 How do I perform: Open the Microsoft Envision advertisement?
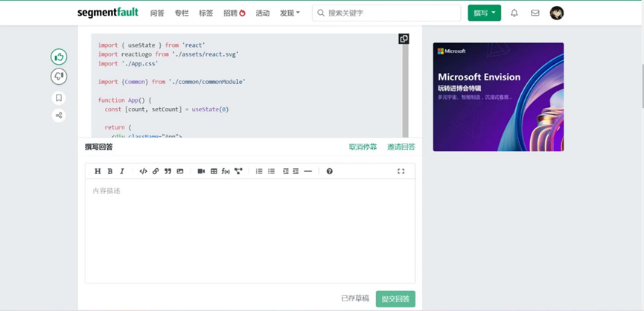point(498,97)
